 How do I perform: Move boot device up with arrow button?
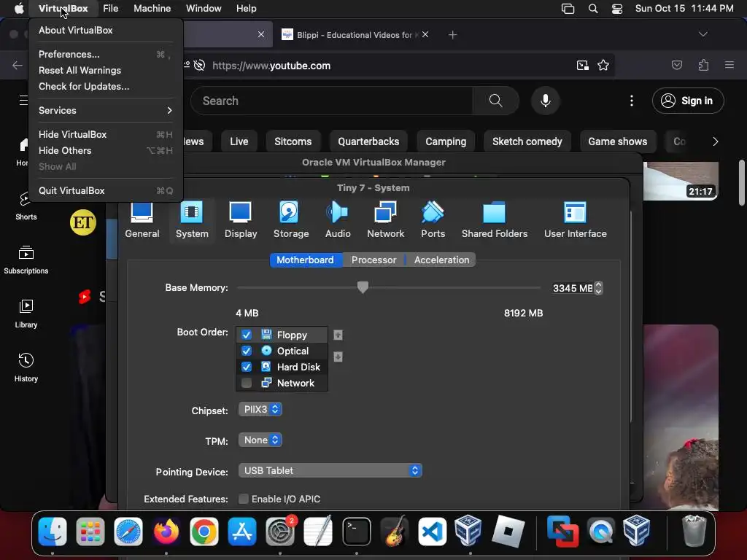coord(338,335)
